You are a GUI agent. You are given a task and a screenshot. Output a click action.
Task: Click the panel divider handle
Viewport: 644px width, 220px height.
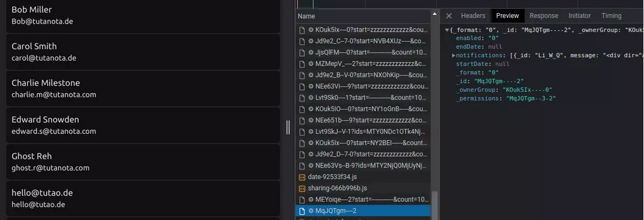(x=288, y=127)
